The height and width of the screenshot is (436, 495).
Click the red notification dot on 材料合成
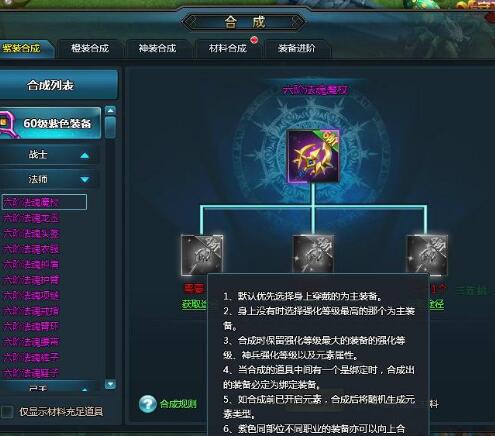point(254,40)
